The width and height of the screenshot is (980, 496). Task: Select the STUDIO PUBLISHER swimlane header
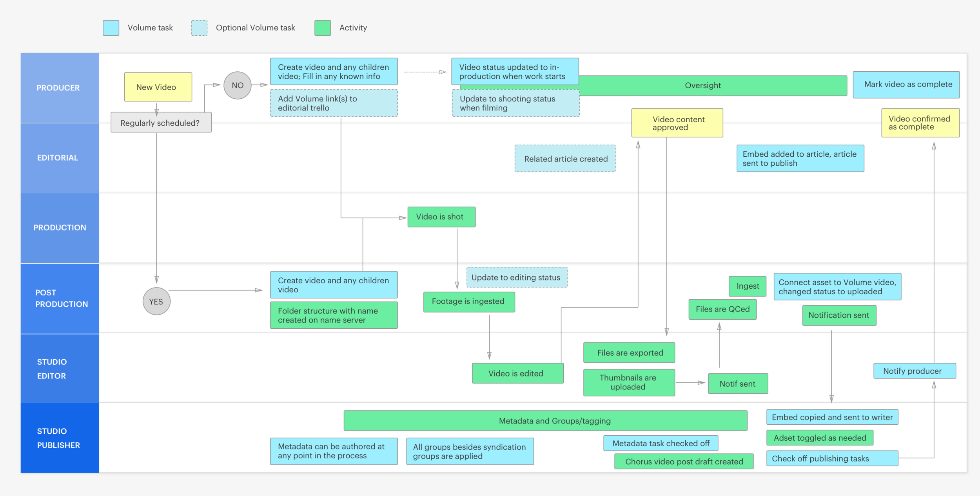click(x=60, y=438)
